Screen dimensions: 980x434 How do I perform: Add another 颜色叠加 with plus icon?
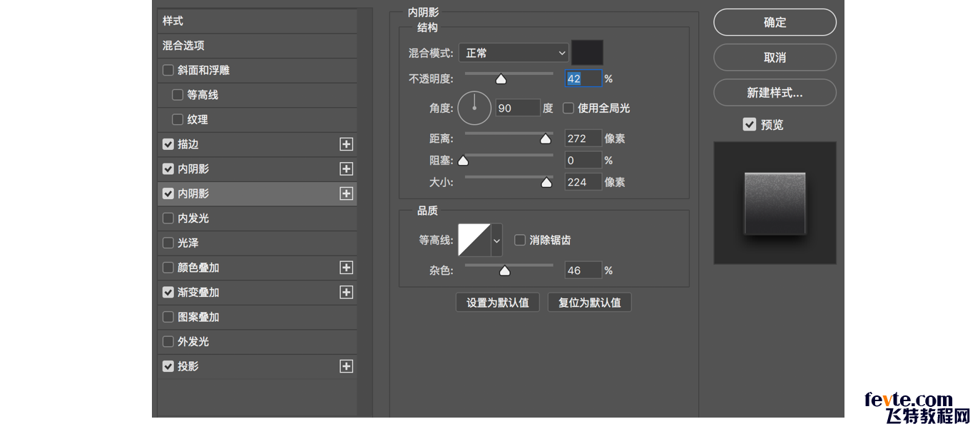click(x=346, y=268)
